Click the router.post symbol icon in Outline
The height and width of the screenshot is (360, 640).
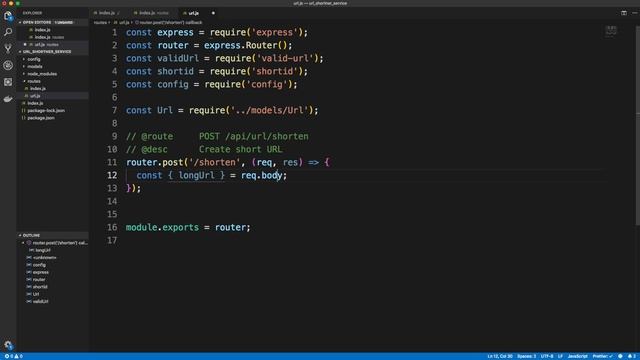(x=29, y=243)
